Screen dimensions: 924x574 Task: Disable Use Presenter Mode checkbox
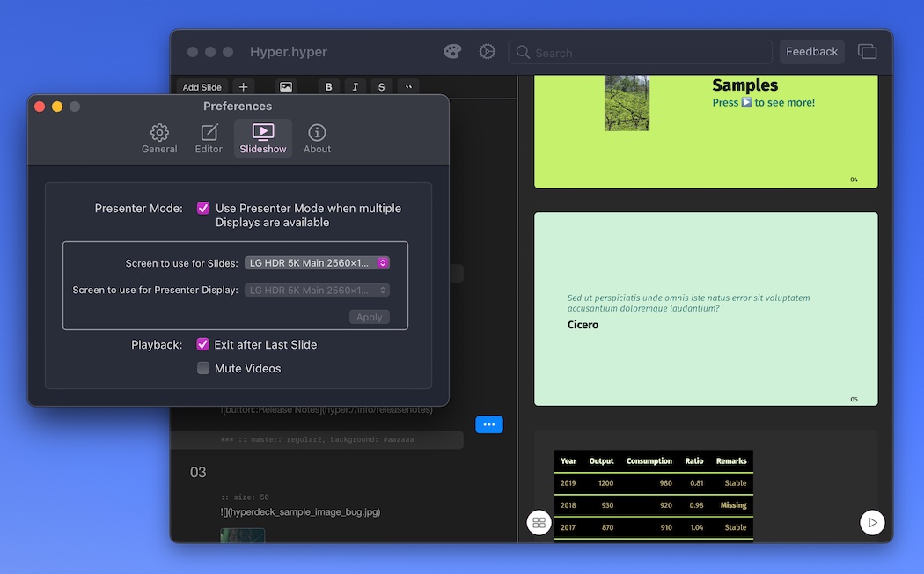[x=203, y=208]
